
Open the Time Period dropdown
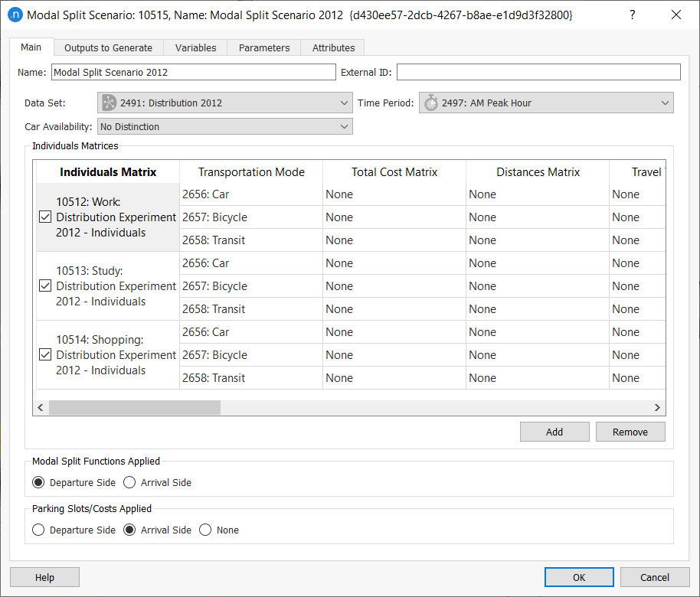665,102
